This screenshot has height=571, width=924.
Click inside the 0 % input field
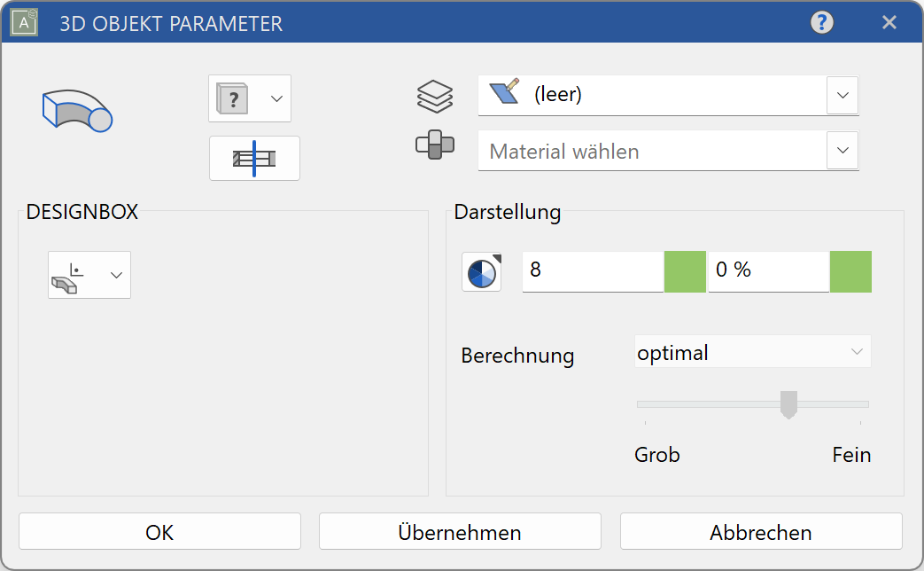pyautogui.click(x=767, y=271)
